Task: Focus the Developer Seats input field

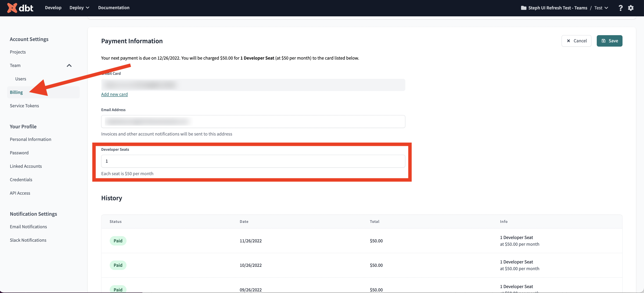Action: click(x=253, y=161)
